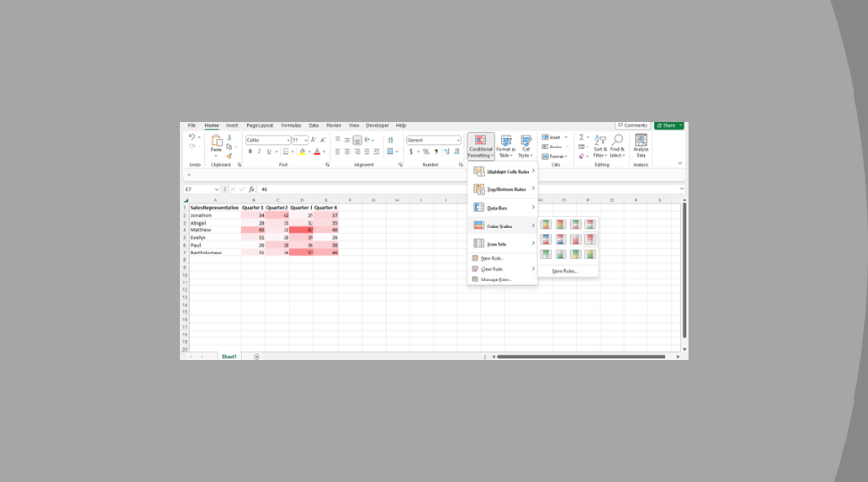Toggle Bold formatting
This screenshot has height=482, width=868.
click(x=250, y=151)
